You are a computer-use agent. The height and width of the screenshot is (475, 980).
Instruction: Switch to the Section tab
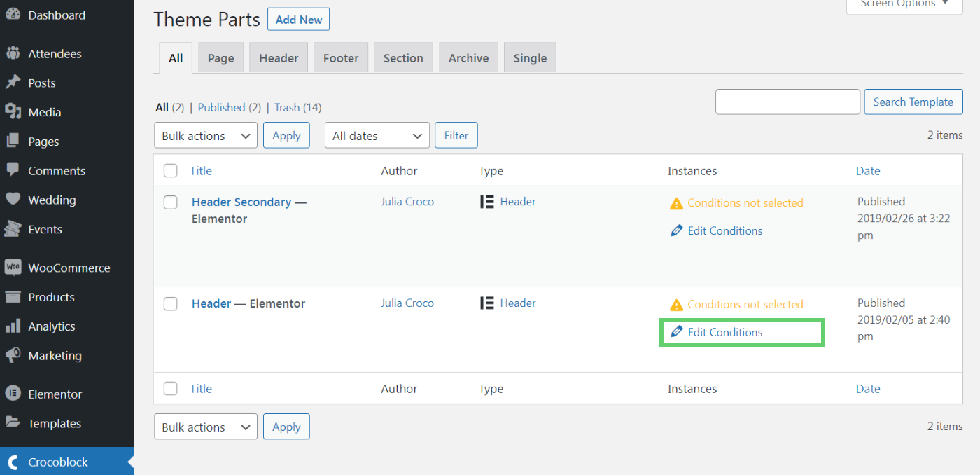pyautogui.click(x=403, y=58)
